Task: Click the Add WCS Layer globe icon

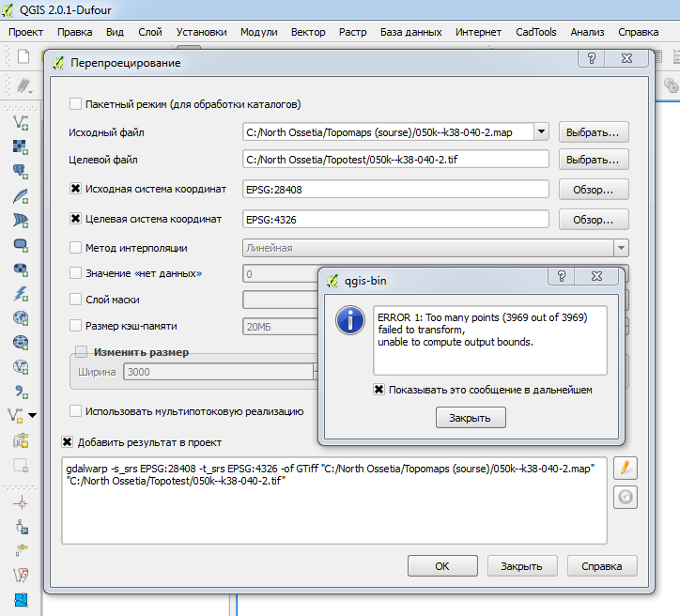Action: point(21,343)
